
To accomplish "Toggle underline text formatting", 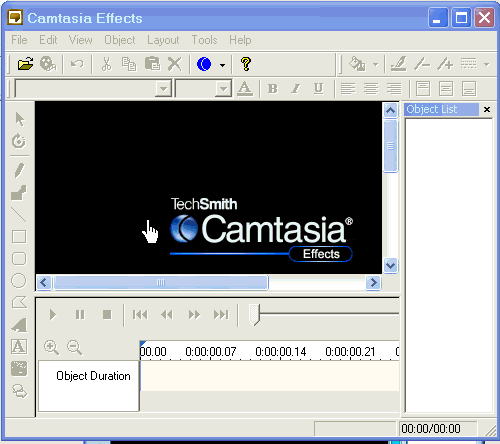I will click(319, 88).
